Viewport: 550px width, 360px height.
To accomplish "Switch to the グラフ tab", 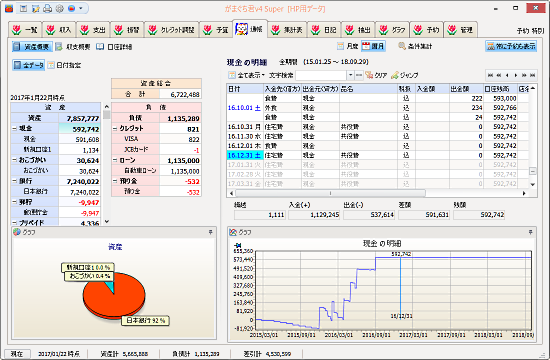I will point(393,30).
